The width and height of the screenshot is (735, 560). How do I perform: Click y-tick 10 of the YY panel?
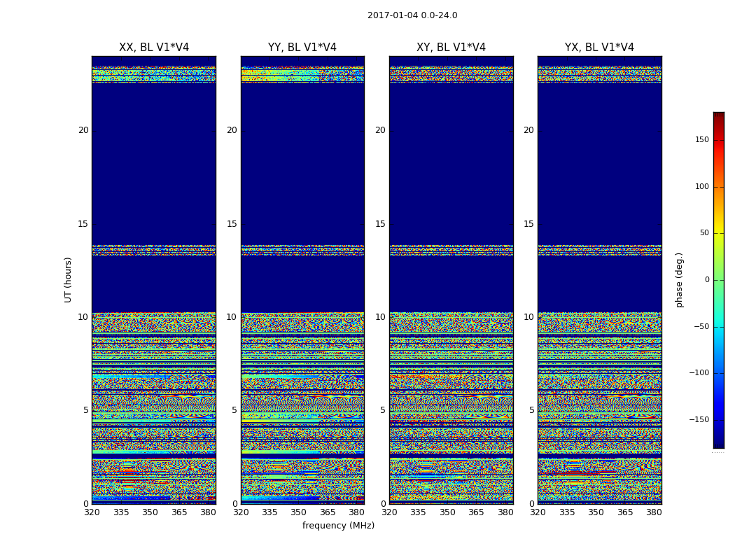(232, 317)
